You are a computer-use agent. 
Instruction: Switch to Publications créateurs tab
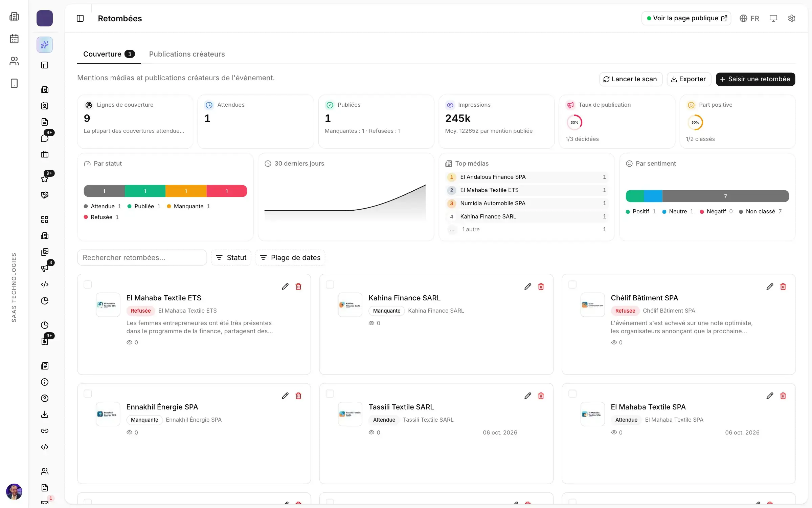coord(187,54)
